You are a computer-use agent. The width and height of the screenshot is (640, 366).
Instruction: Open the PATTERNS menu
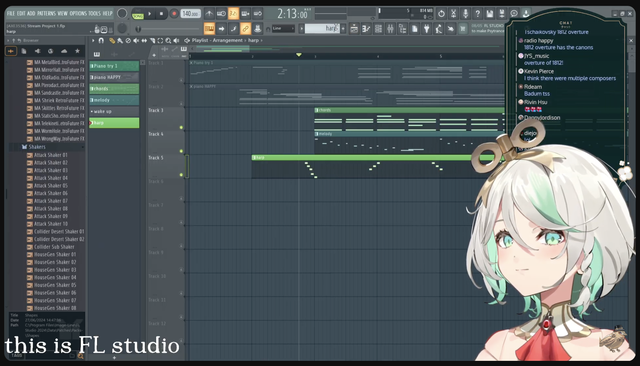[x=46, y=13]
